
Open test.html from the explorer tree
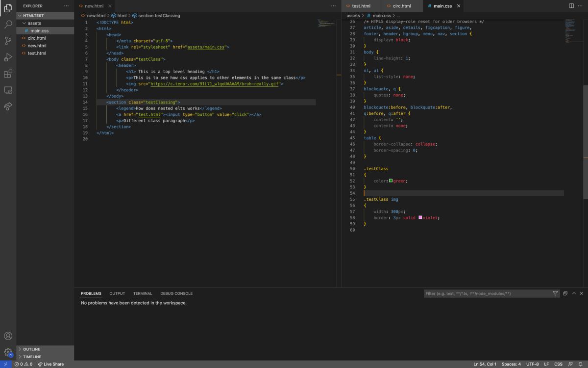pos(45,53)
